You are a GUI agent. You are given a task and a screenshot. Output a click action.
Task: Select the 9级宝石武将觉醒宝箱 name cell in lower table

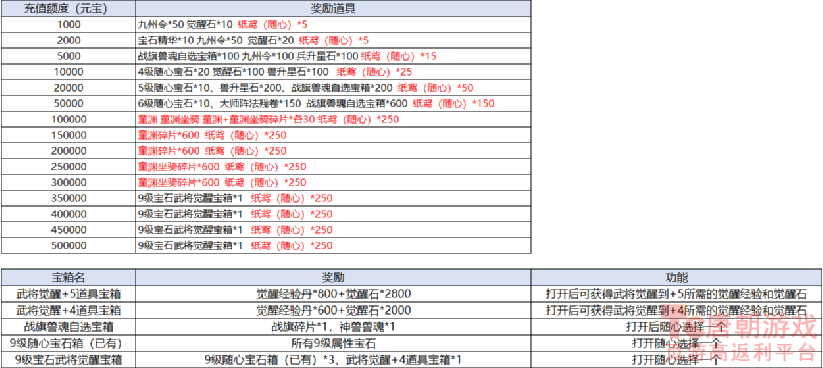(x=68, y=360)
